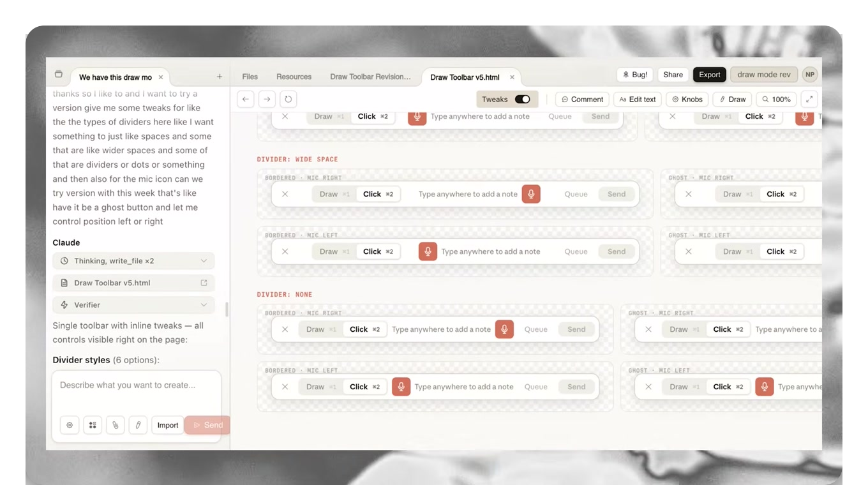Image resolution: width=868 pixels, height=485 pixels.
Task: Click mic in Divider None Bordered Mic Right toolbar
Action: coord(504,329)
